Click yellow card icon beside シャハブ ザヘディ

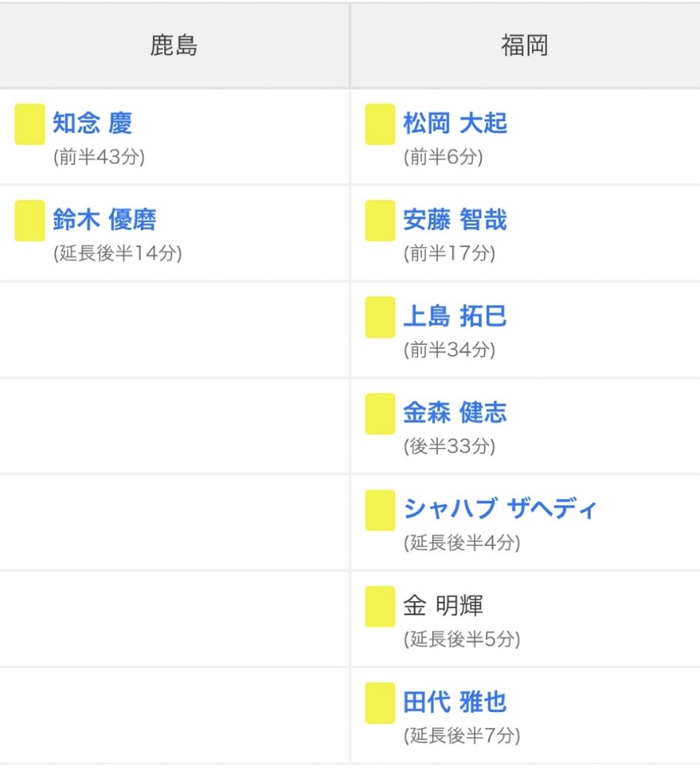click(380, 510)
